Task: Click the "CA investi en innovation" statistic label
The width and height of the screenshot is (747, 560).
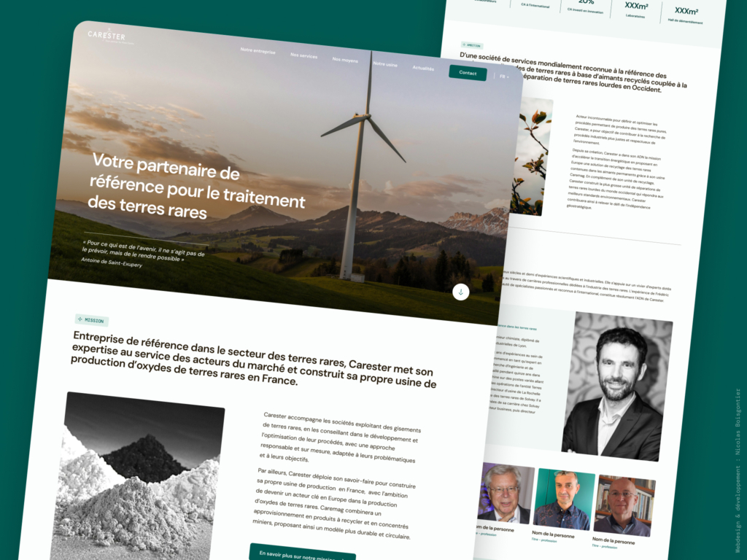Action: pyautogui.click(x=586, y=11)
